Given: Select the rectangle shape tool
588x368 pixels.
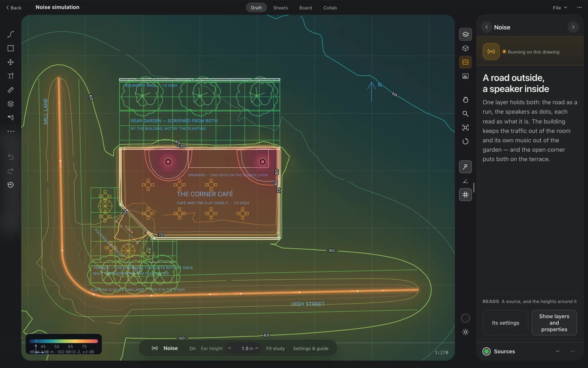Looking at the screenshot, I should (11, 48).
